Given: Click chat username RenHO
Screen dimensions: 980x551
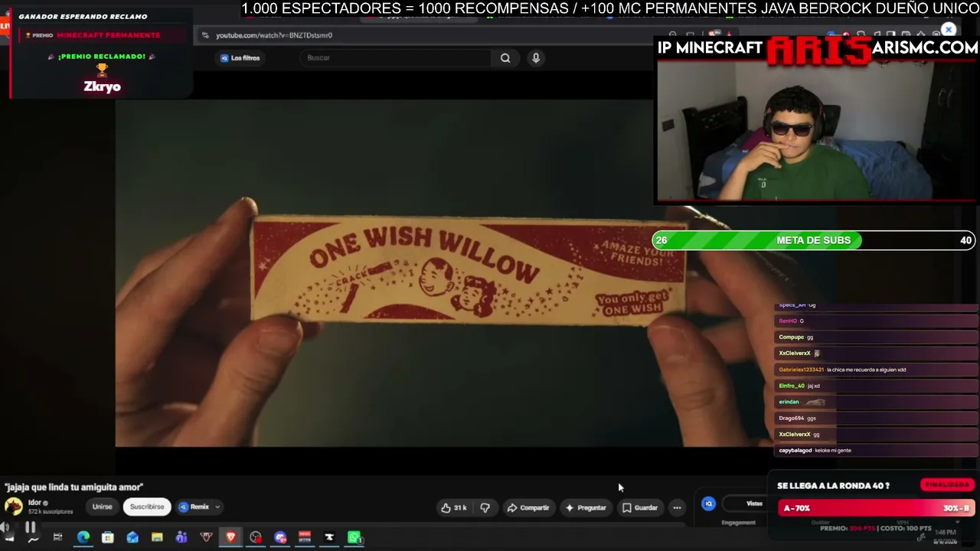Looking at the screenshot, I should coord(788,321).
